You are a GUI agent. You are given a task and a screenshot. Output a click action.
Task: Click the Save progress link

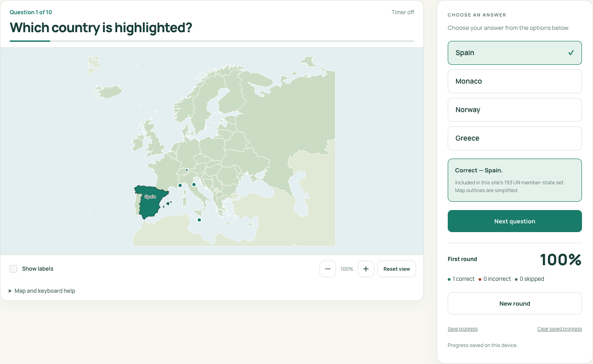pos(462,329)
